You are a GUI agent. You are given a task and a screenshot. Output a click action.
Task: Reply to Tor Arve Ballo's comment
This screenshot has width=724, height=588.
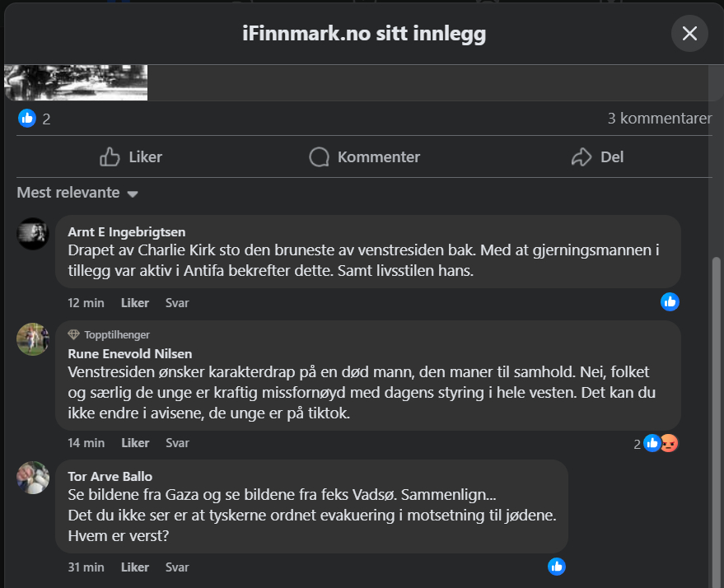click(x=177, y=567)
